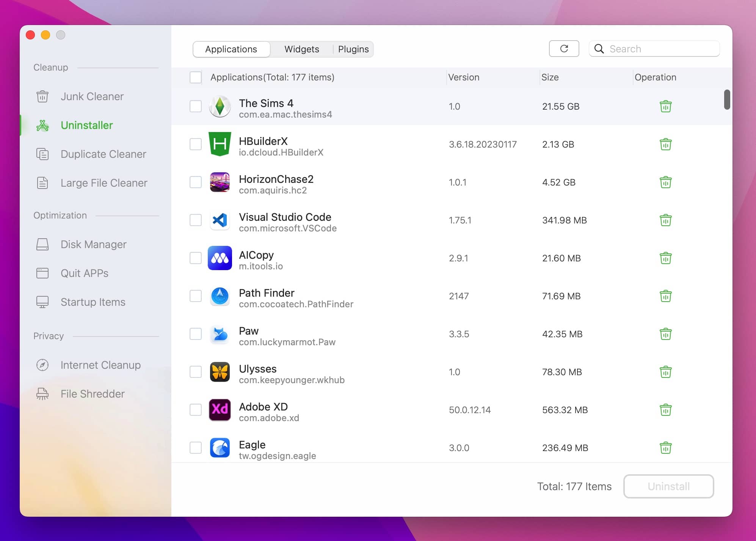Click The Sims 4 app icon
This screenshot has width=756, height=541.
(220, 106)
